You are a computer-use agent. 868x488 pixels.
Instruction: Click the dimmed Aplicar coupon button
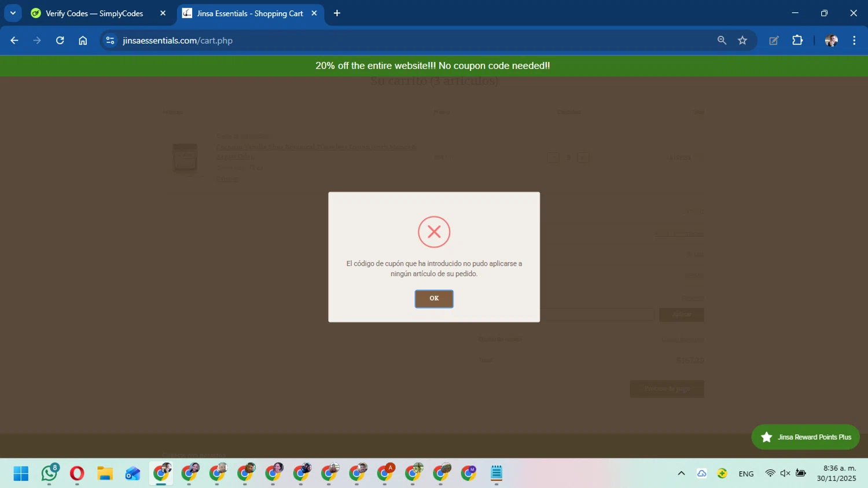point(682,315)
